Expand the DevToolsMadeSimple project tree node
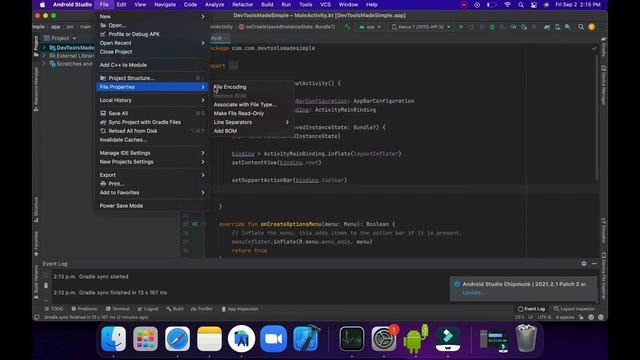The width and height of the screenshot is (640, 360). pyautogui.click(x=44, y=48)
